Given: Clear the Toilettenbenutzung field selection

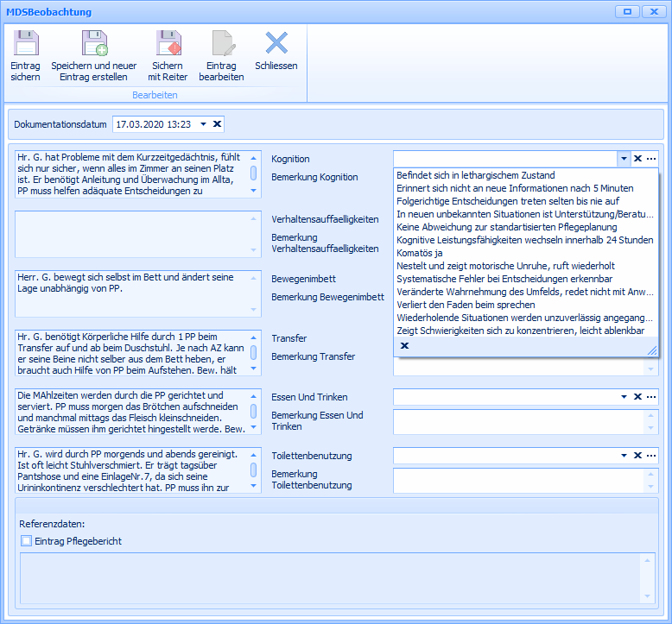Looking at the screenshot, I should tap(637, 456).
